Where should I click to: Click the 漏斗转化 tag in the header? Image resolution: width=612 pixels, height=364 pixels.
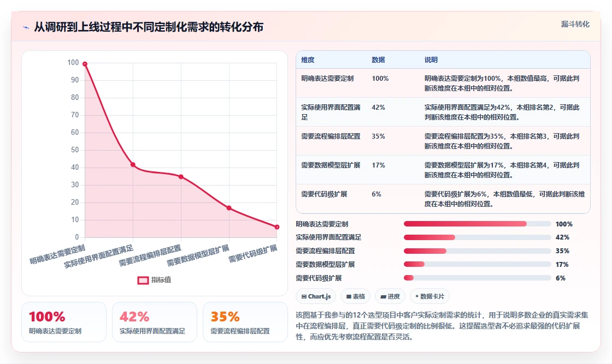(575, 24)
